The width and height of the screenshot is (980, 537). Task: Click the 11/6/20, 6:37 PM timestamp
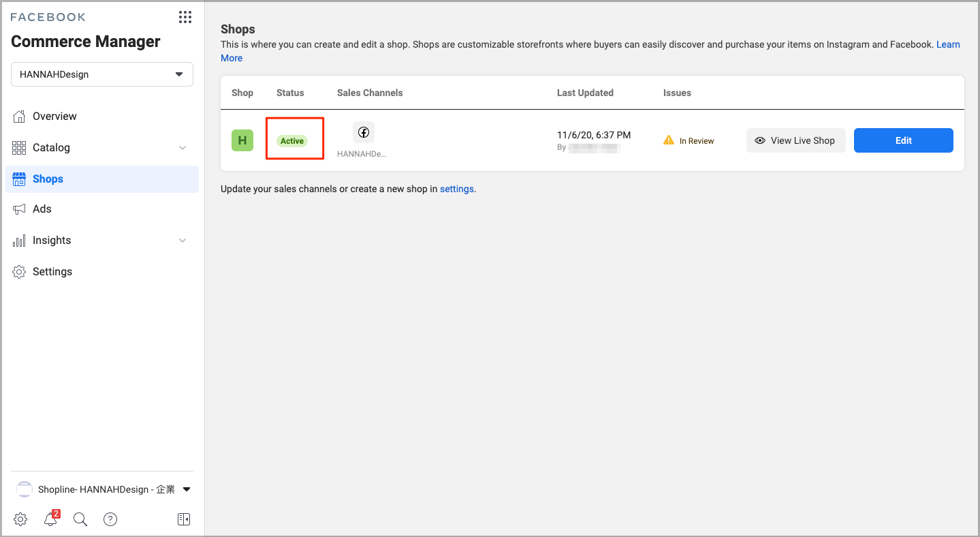(594, 136)
